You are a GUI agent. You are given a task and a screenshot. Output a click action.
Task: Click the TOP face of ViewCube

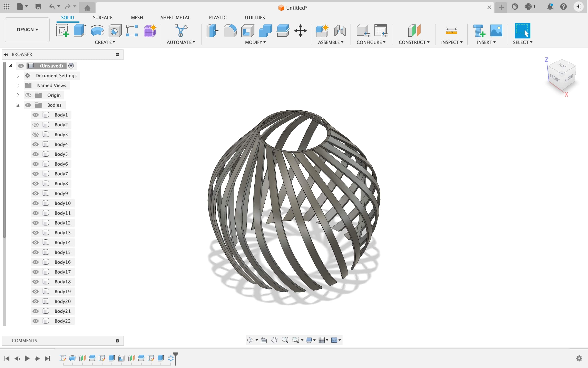tap(562, 65)
